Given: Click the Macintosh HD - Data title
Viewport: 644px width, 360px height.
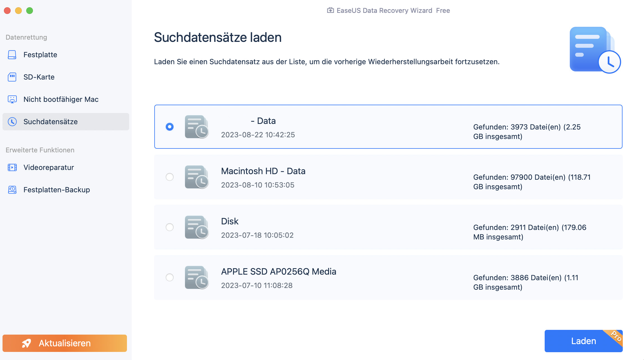Looking at the screenshot, I should pyautogui.click(x=263, y=171).
